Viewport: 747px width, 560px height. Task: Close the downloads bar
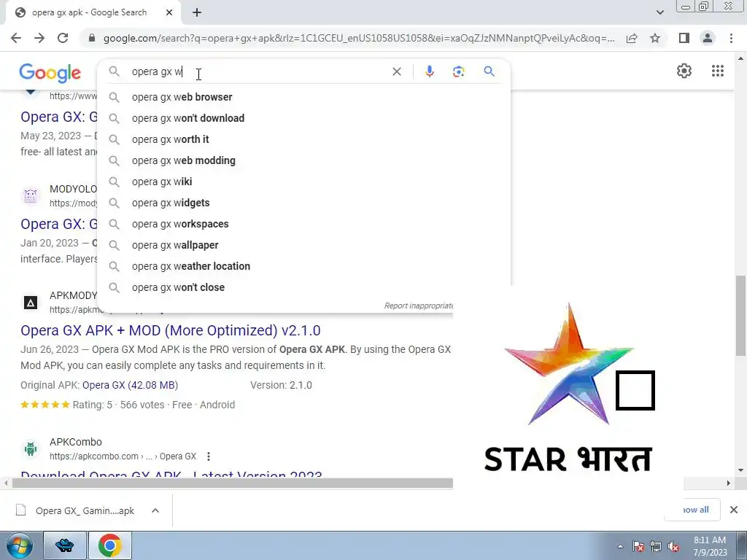[x=734, y=510]
